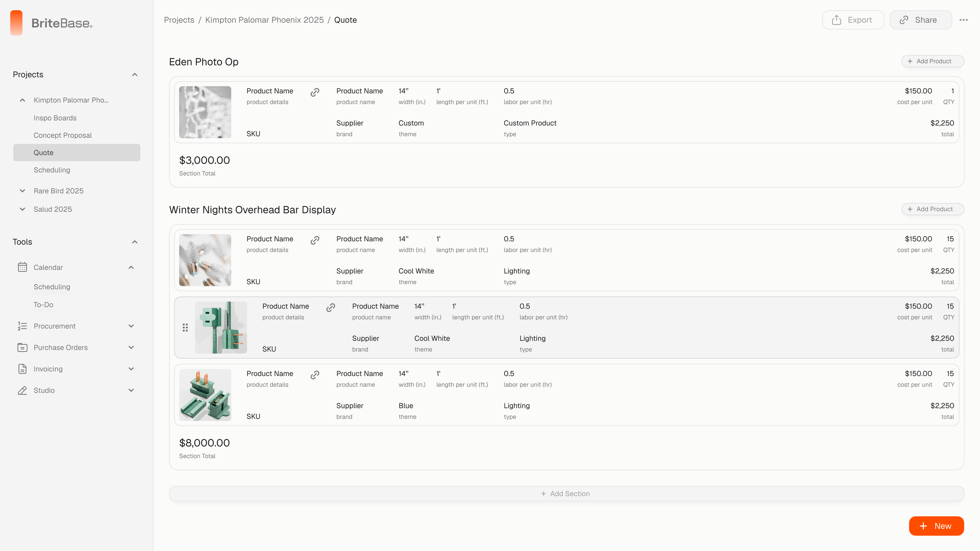This screenshot has width=980, height=551.
Task: Collapse the Tools section chevron
Action: click(135, 242)
